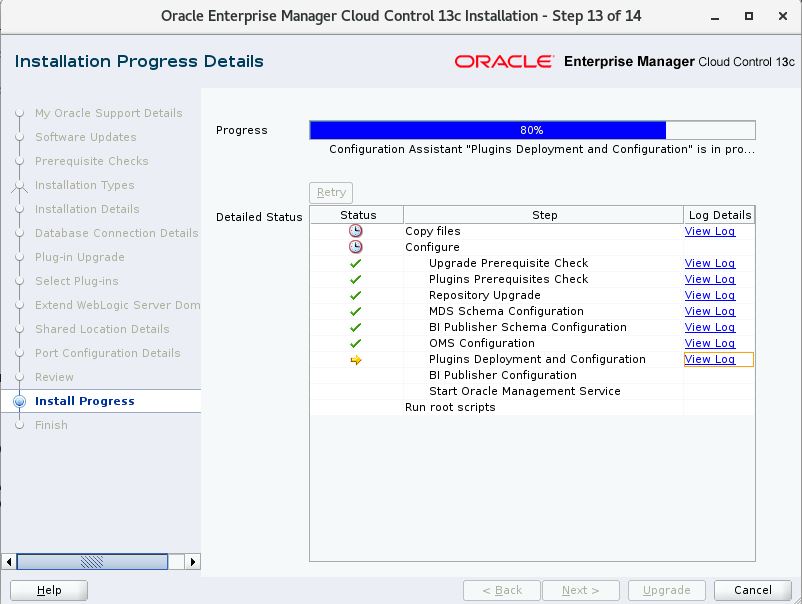Click the Copy files row text
The image size is (802, 604).
pos(432,231)
